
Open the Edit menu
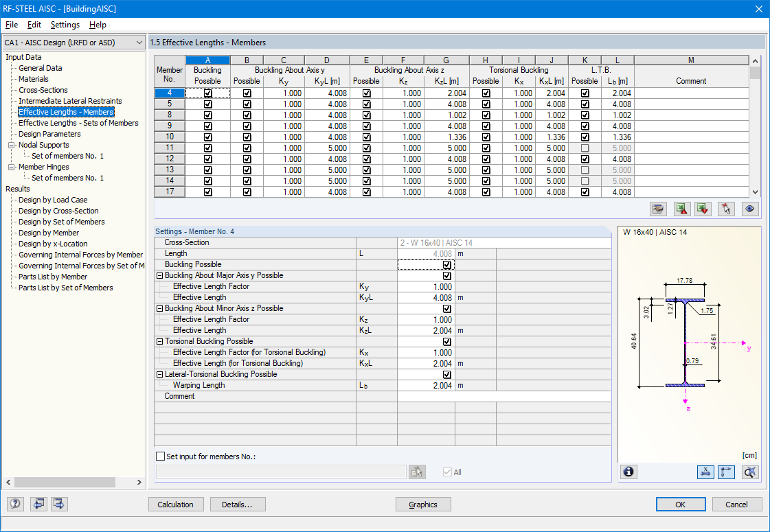[34, 25]
